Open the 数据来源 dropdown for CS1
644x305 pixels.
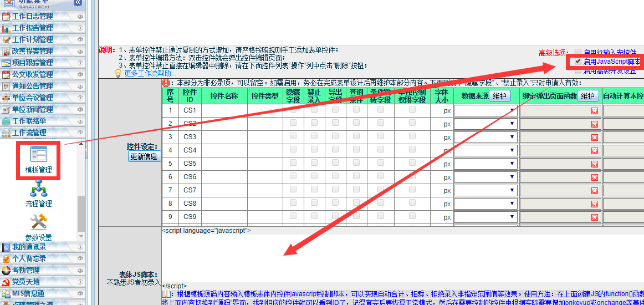[485, 110]
